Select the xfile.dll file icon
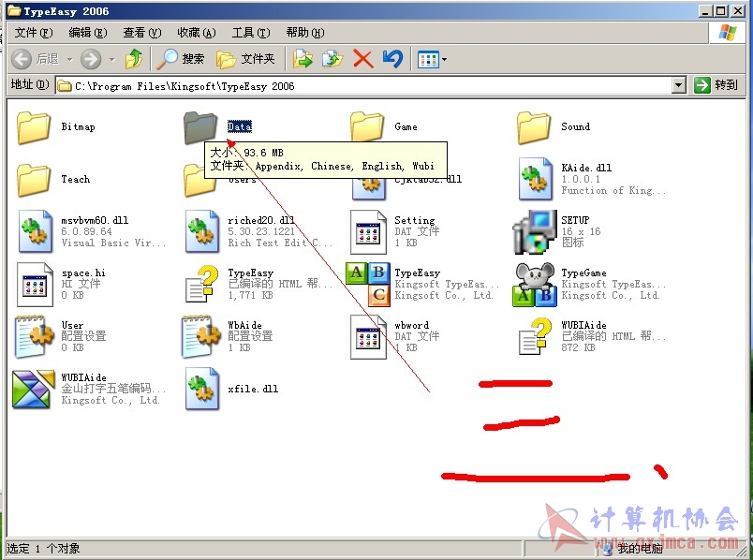The image size is (753, 560). [201, 389]
